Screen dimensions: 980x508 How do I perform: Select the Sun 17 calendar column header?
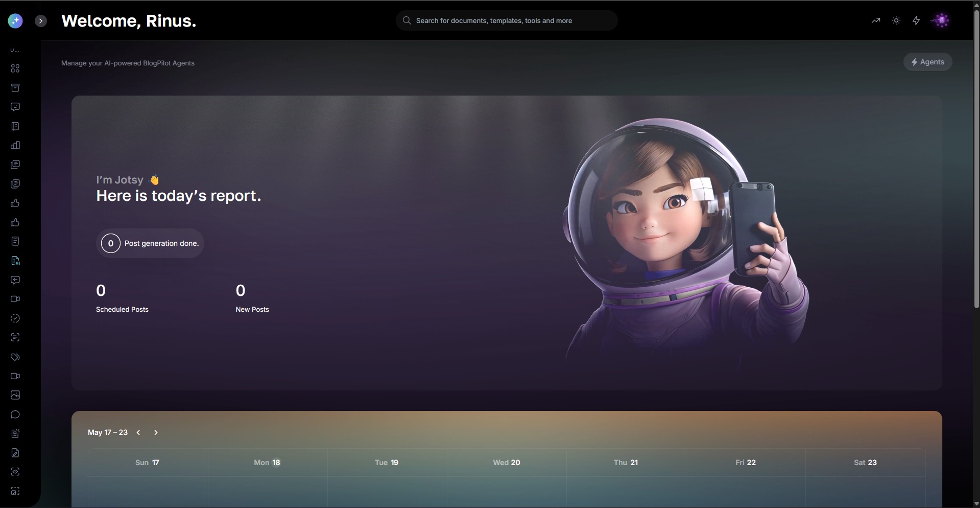(147, 463)
